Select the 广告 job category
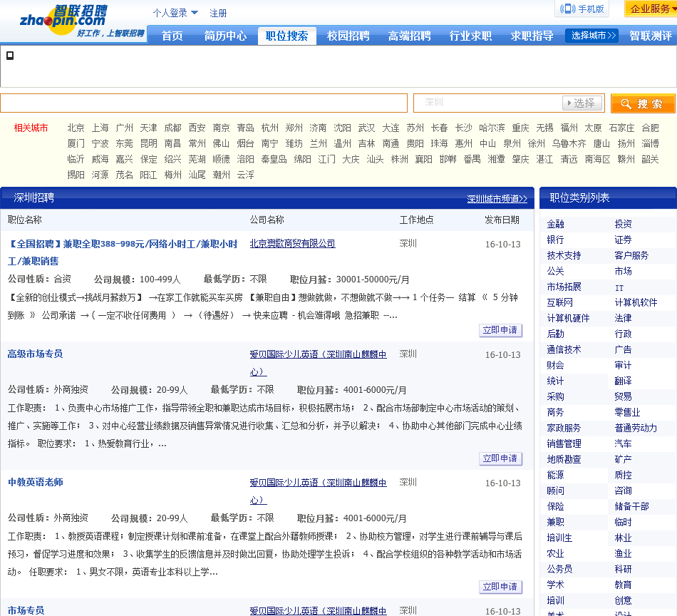The height and width of the screenshot is (616, 677). point(623,349)
